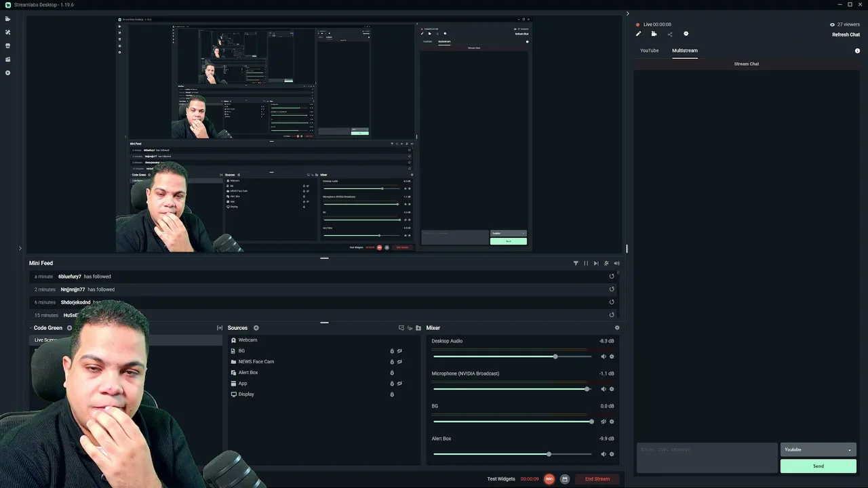The height and width of the screenshot is (488, 868).
Task: Replay the Shdorjekodnd event alert
Action: pyautogui.click(x=612, y=302)
